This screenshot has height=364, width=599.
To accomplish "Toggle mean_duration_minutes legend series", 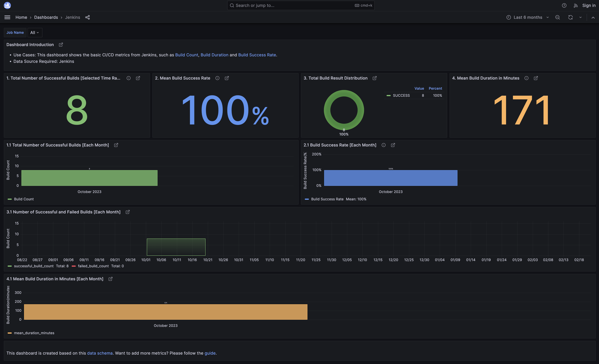I will point(34,333).
